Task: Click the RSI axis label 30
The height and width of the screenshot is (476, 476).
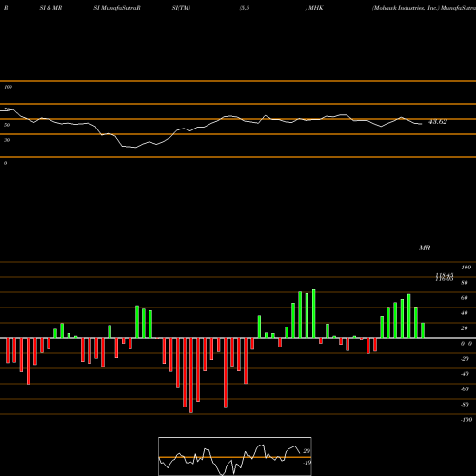Action: (7, 140)
